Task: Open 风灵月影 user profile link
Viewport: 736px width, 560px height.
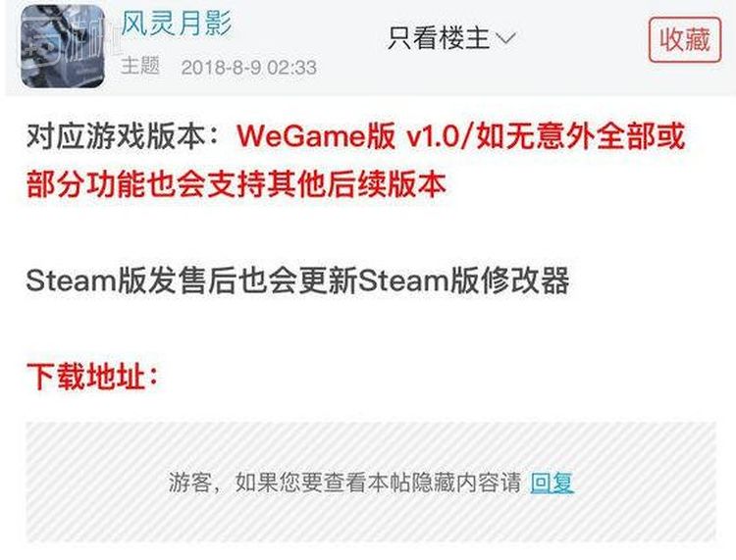Action: tap(177, 24)
